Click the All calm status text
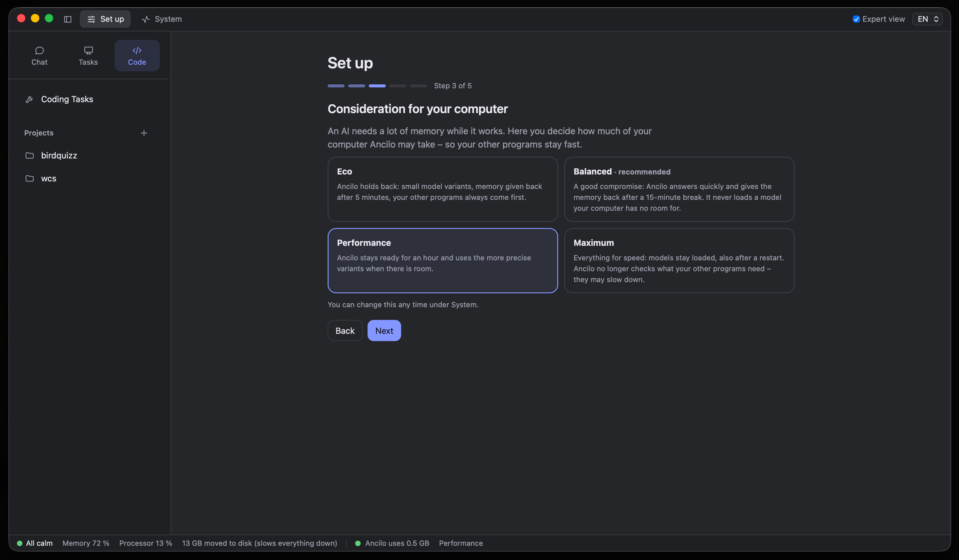 point(39,543)
